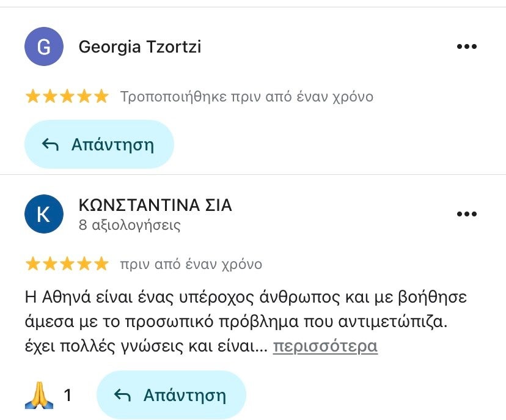Click the middle star of Georgia Tzortzi's rating

click(67, 97)
